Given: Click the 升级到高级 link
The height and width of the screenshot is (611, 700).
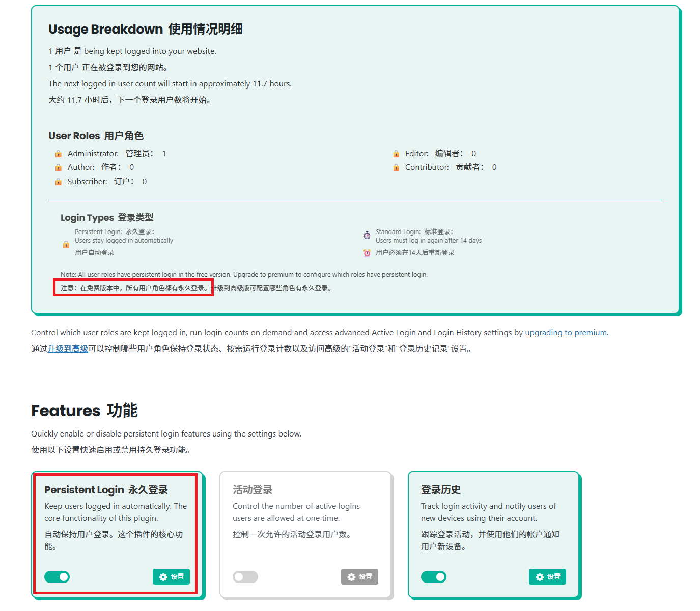Looking at the screenshot, I should (68, 349).
